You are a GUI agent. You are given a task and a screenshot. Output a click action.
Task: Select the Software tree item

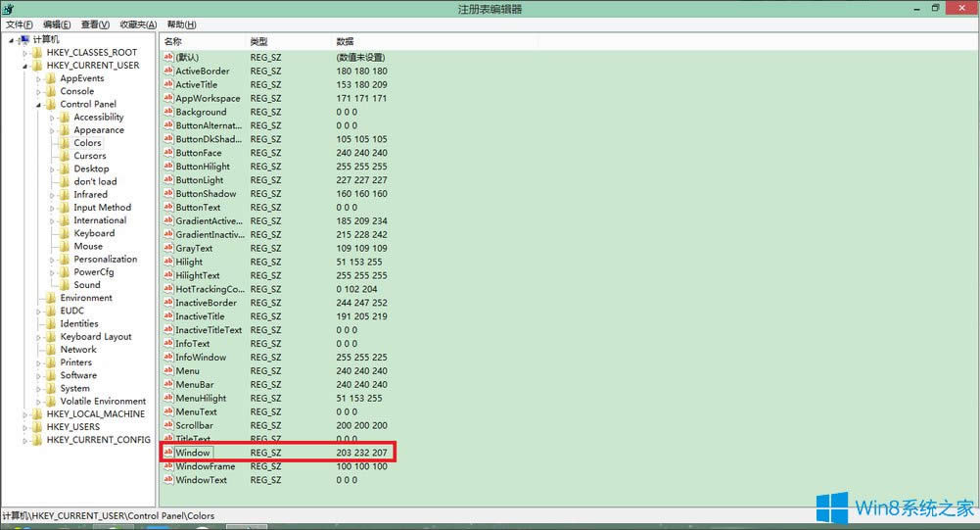[78, 375]
